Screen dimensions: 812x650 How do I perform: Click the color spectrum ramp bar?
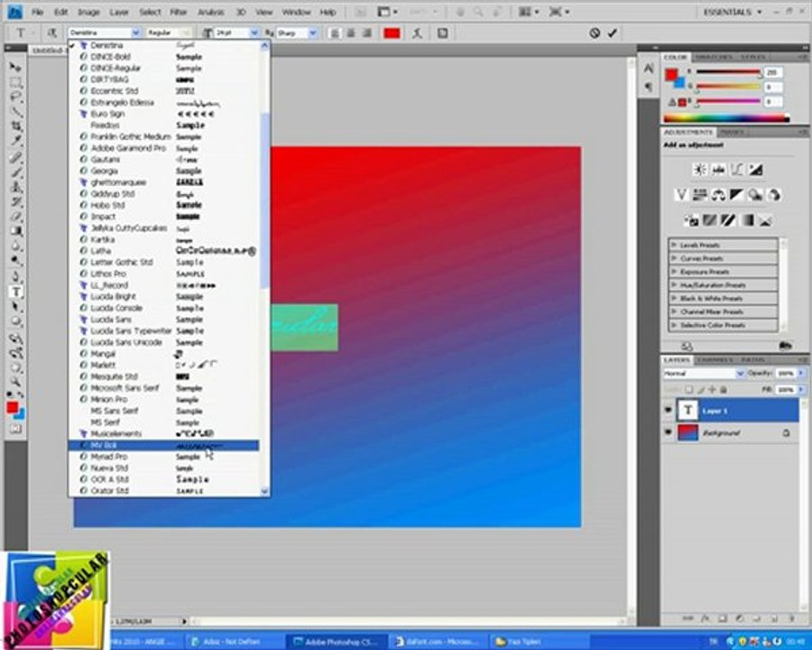(726, 118)
